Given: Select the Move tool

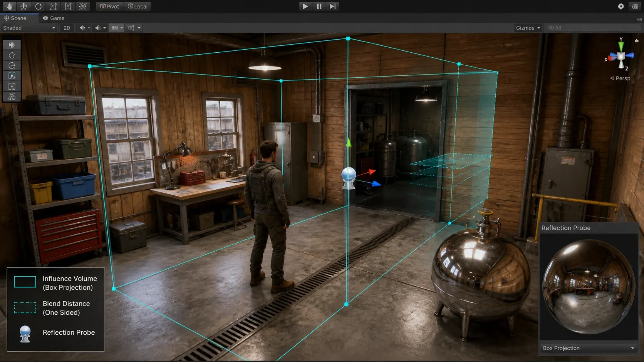Looking at the screenshot, I should [x=24, y=6].
